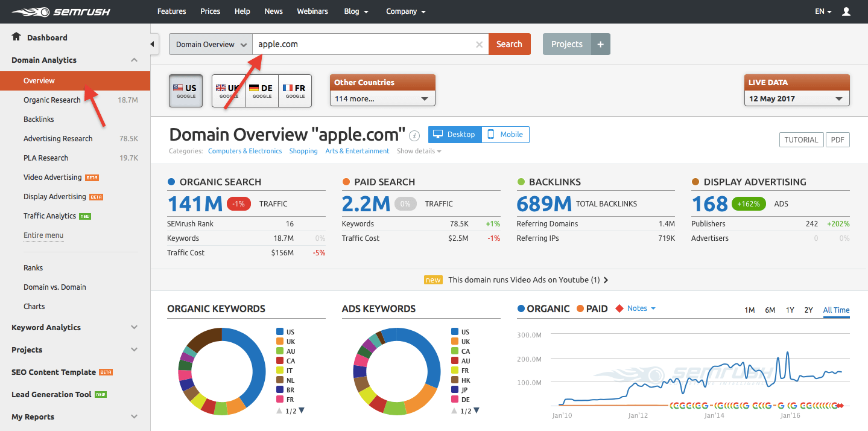Expand Show details under categories
This screenshot has height=431, width=868.
coord(419,151)
